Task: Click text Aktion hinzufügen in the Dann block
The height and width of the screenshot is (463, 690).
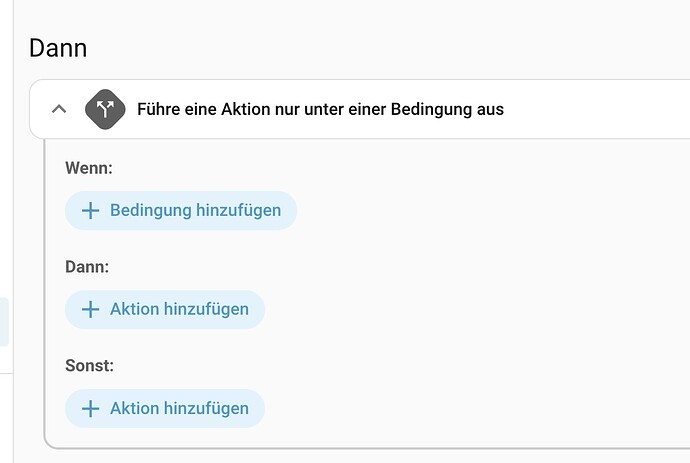Action: coord(179,310)
